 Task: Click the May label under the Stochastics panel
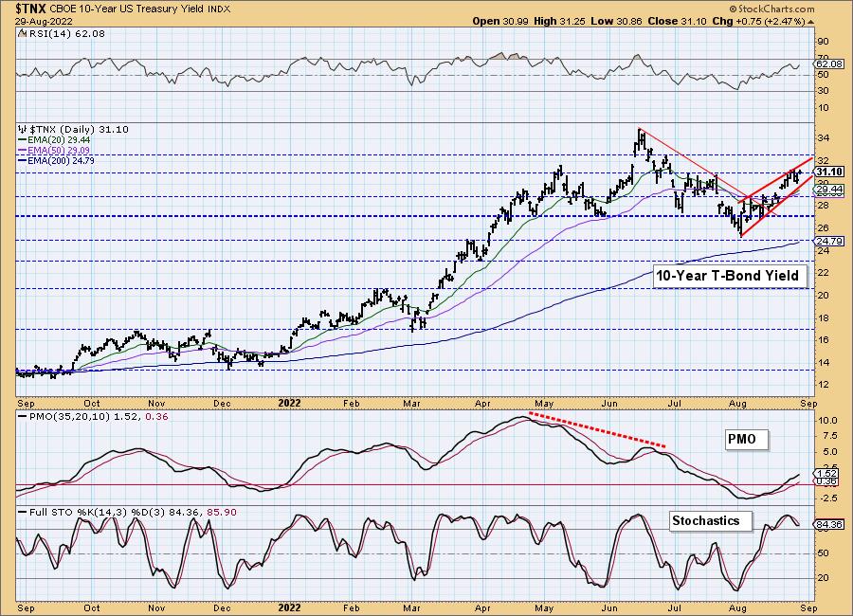pyautogui.click(x=544, y=607)
